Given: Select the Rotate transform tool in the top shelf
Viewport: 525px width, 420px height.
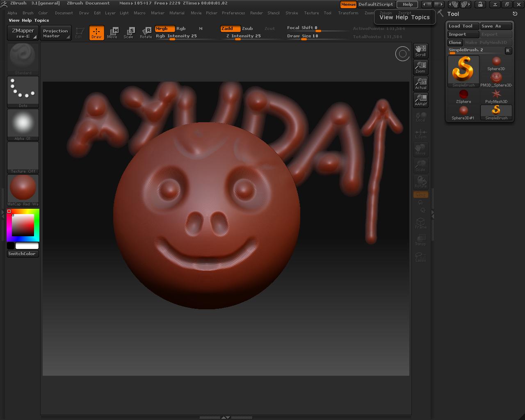Looking at the screenshot, I should pyautogui.click(x=146, y=33).
